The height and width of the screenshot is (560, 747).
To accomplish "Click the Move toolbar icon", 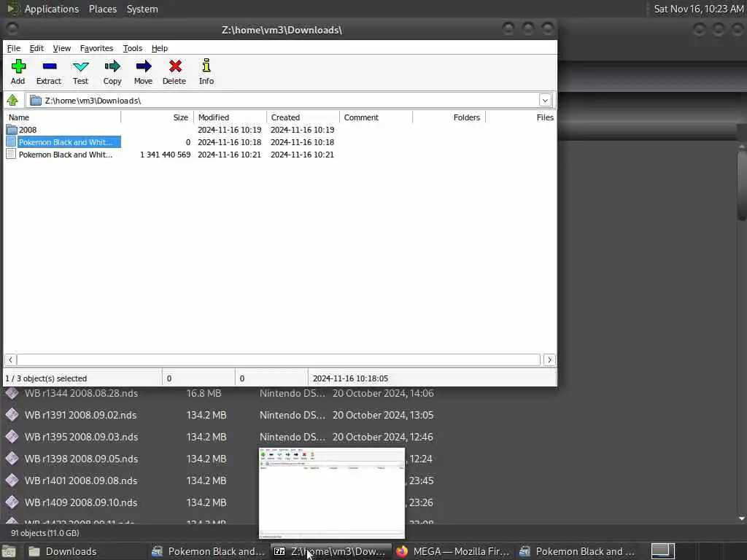I will pyautogui.click(x=144, y=66).
